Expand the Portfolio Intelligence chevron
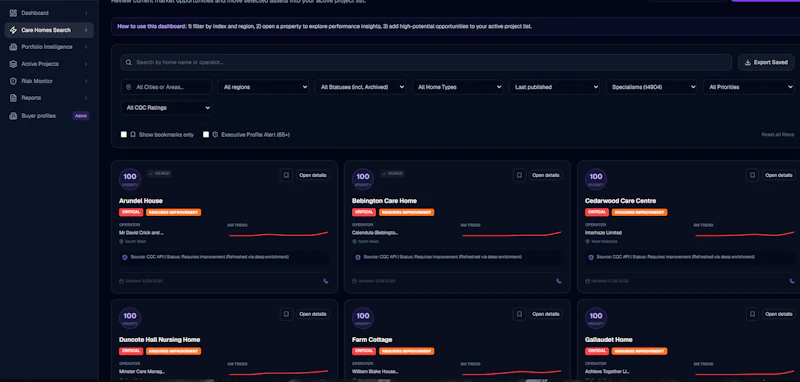800x382 pixels. [x=86, y=47]
